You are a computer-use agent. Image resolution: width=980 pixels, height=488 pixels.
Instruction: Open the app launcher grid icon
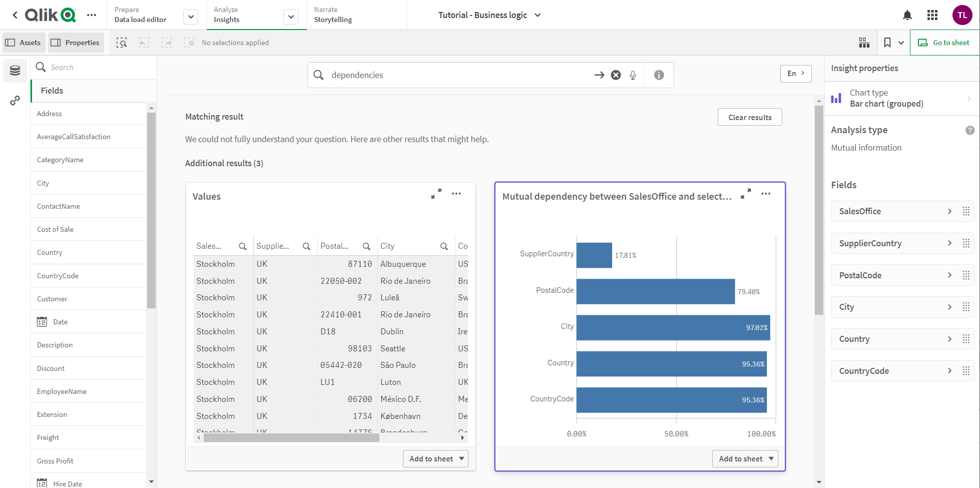(x=932, y=16)
